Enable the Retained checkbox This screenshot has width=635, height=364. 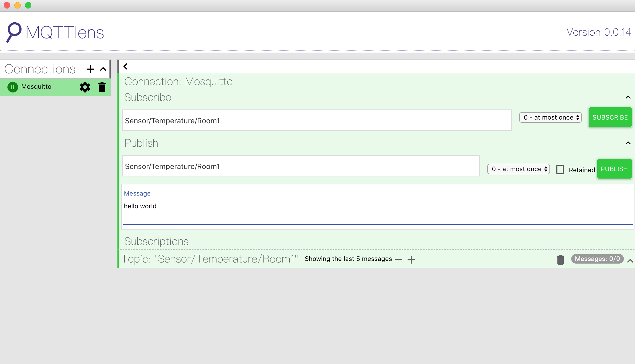click(560, 170)
